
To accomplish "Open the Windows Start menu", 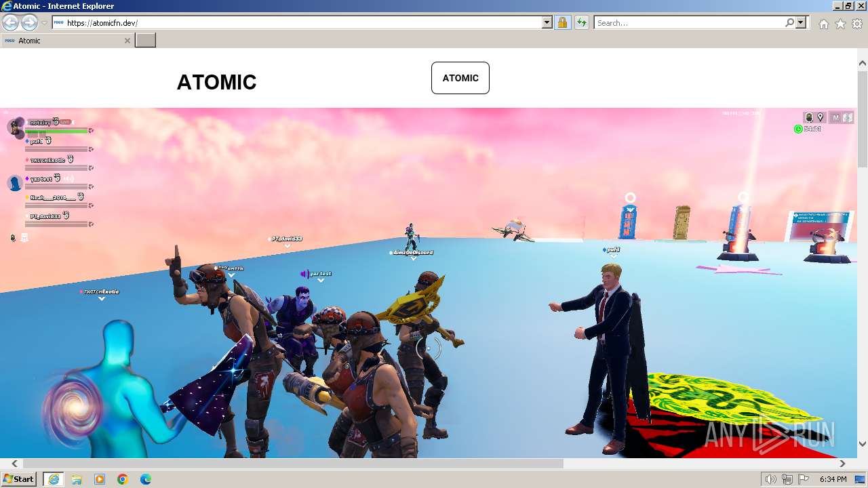I will coord(19,479).
